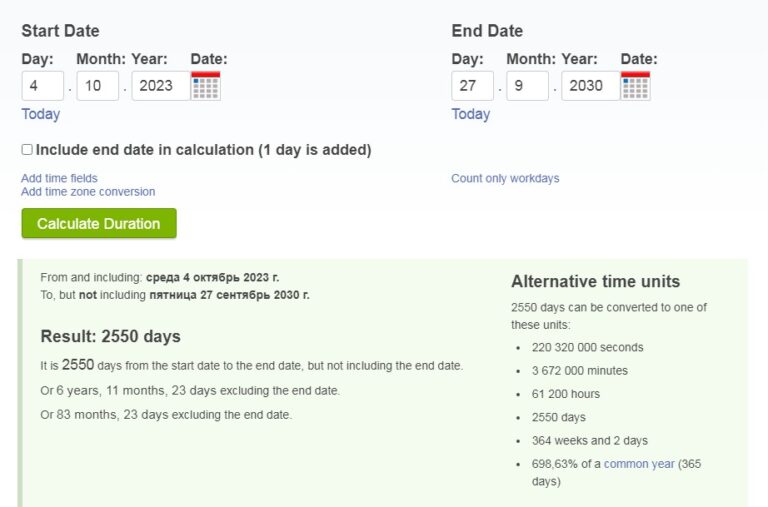Click the Day label under End Date
This screenshot has height=507, width=768.
pos(467,59)
